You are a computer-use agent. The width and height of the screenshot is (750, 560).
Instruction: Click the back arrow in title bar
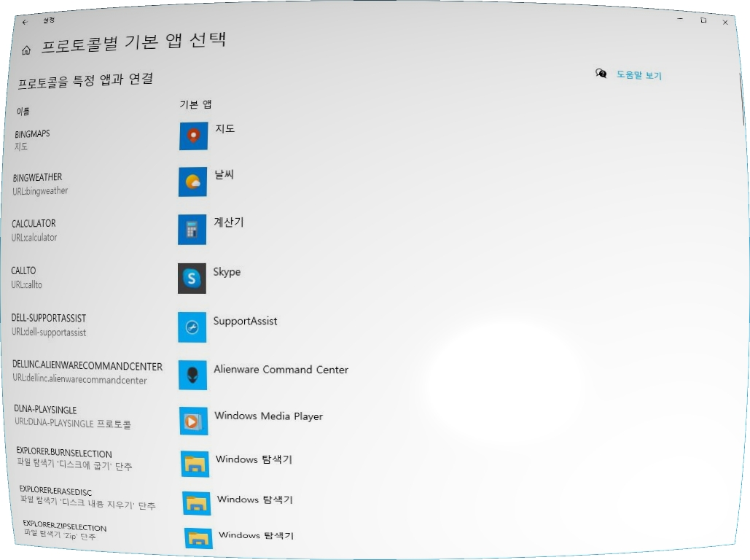tap(25, 22)
